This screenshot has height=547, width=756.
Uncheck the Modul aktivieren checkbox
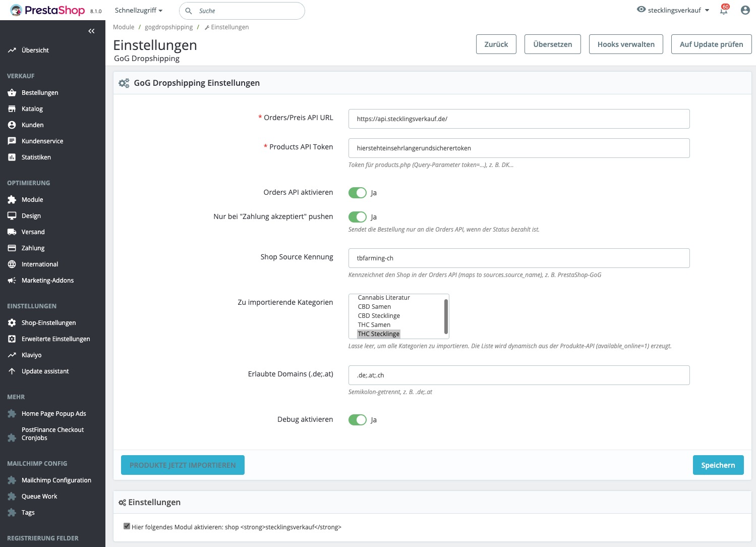[x=126, y=526]
